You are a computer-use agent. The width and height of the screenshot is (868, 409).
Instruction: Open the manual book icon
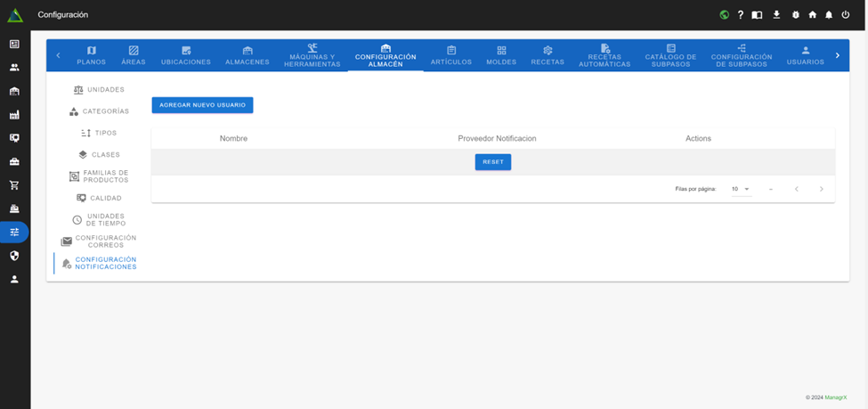tap(757, 15)
